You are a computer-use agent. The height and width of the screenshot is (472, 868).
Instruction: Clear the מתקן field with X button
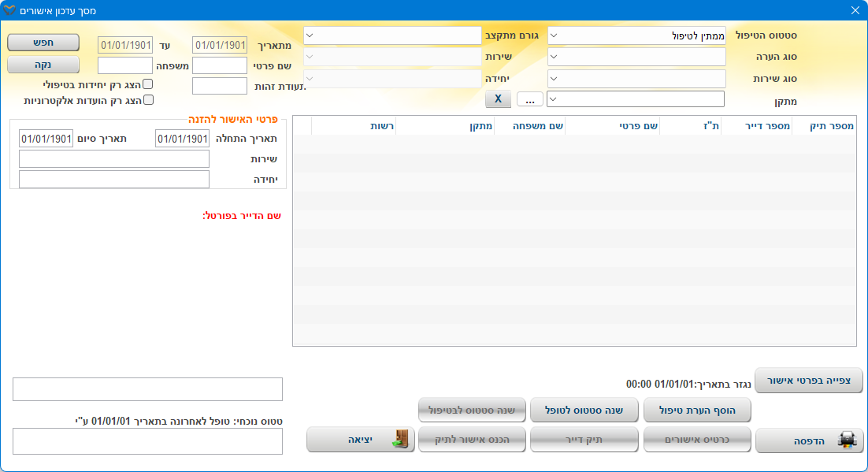pyautogui.click(x=498, y=99)
